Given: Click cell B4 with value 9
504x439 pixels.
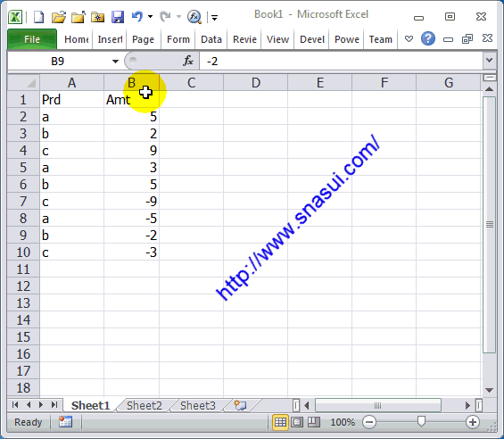Looking at the screenshot, I should click(131, 151).
